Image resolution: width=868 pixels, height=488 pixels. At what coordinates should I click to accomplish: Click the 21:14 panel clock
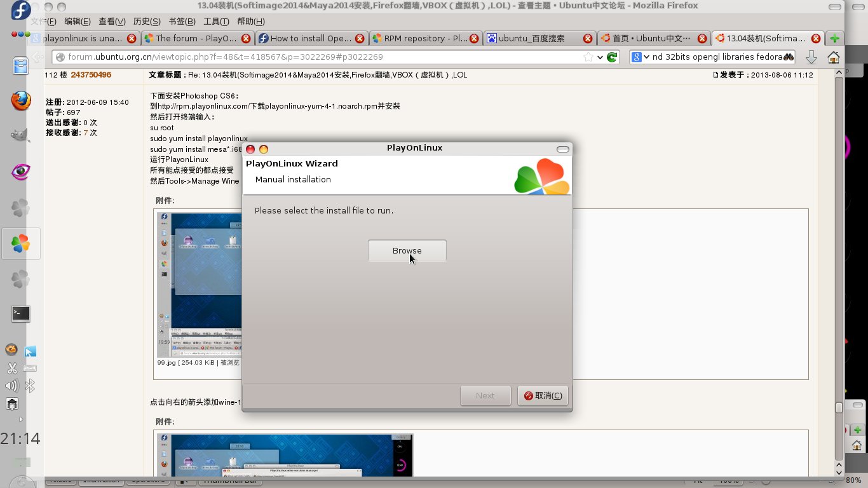click(20, 438)
